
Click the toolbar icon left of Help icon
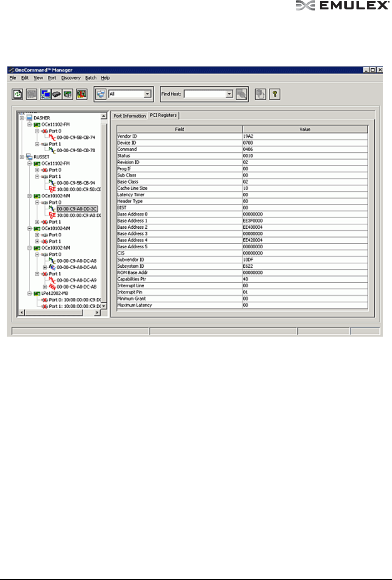pyautogui.click(x=260, y=94)
